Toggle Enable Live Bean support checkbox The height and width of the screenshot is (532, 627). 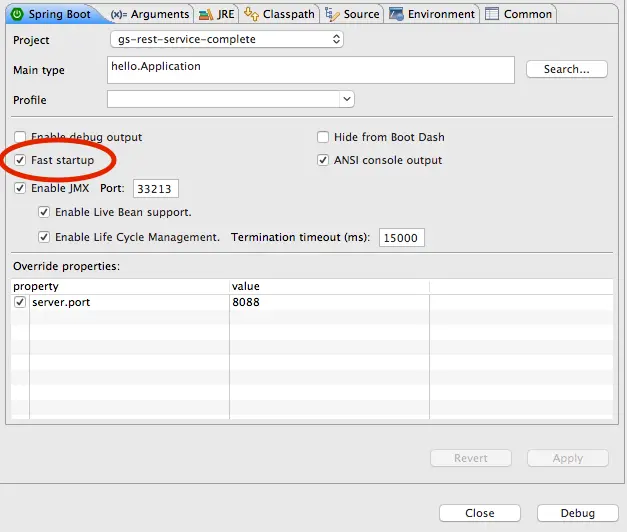coord(44,212)
